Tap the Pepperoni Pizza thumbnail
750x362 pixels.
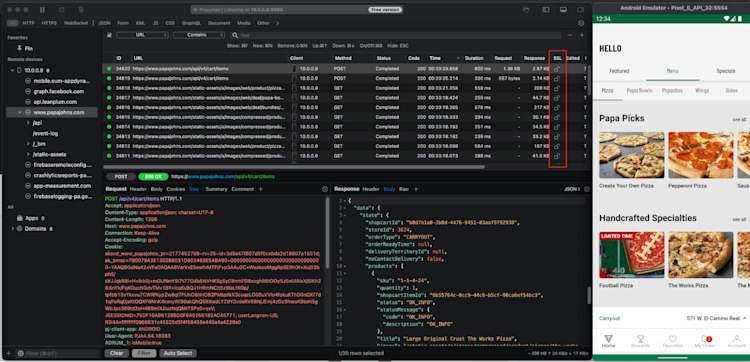tap(700, 155)
